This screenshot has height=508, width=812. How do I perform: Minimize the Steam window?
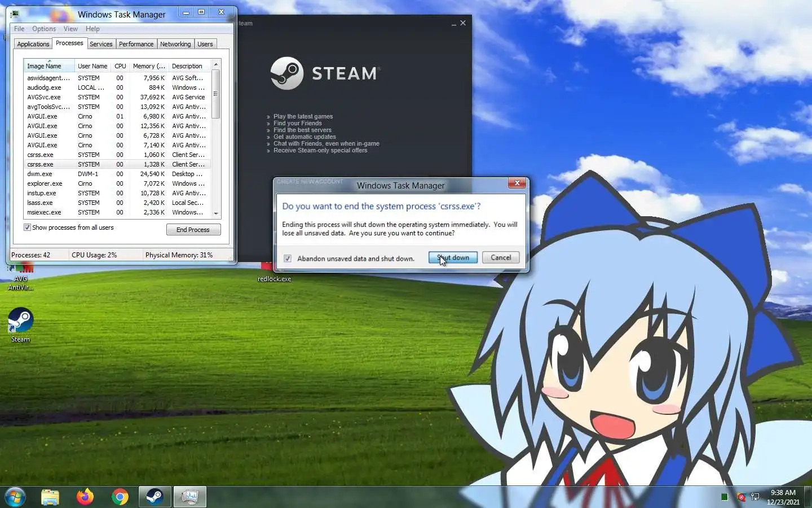(453, 24)
